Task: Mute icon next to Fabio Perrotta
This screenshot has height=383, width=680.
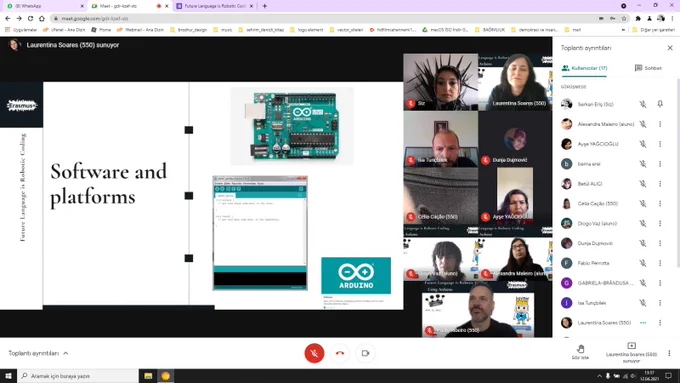Action: 643,263
